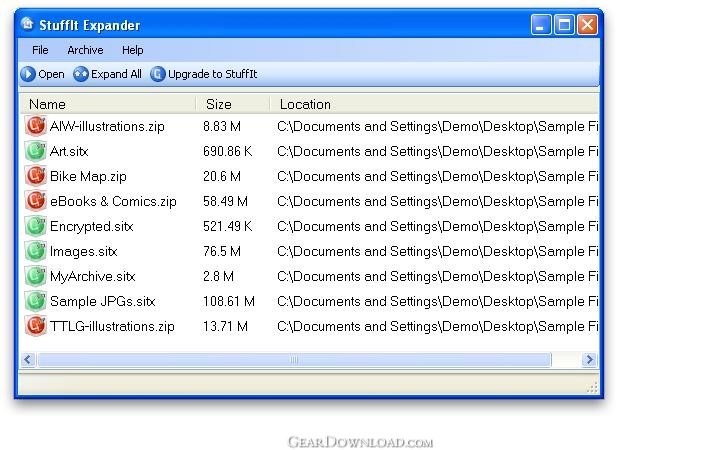
Task: Open the Help menu
Action: (133, 50)
